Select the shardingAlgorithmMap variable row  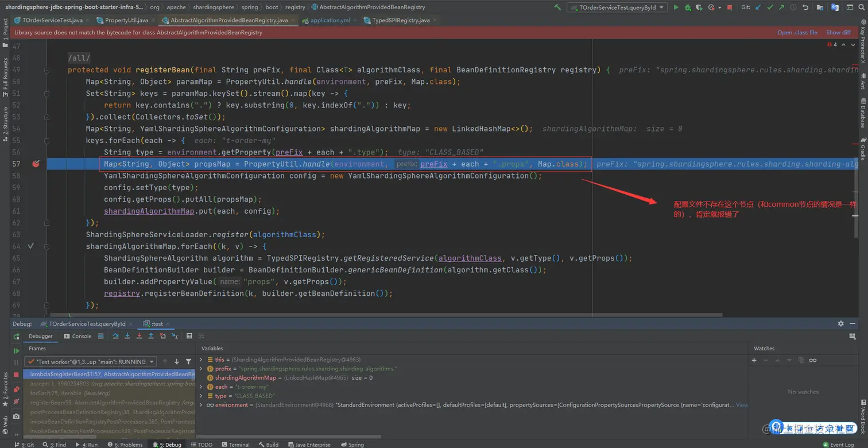coord(474,377)
